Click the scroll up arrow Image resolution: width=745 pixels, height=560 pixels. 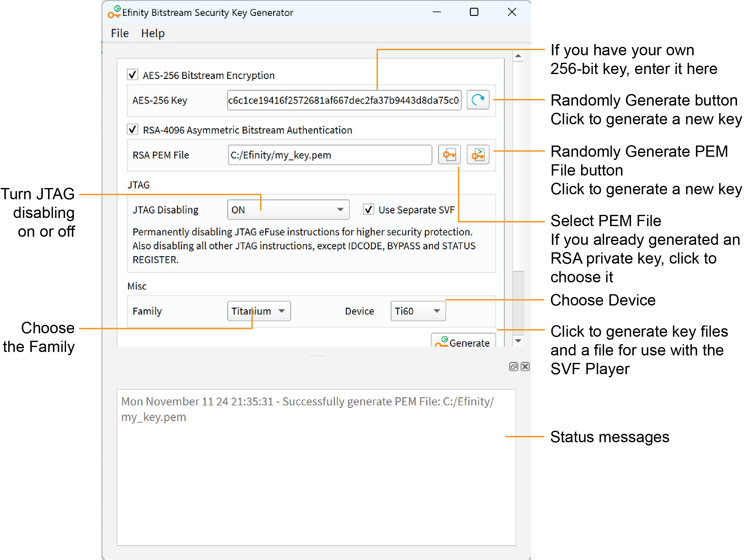click(518, 56)
